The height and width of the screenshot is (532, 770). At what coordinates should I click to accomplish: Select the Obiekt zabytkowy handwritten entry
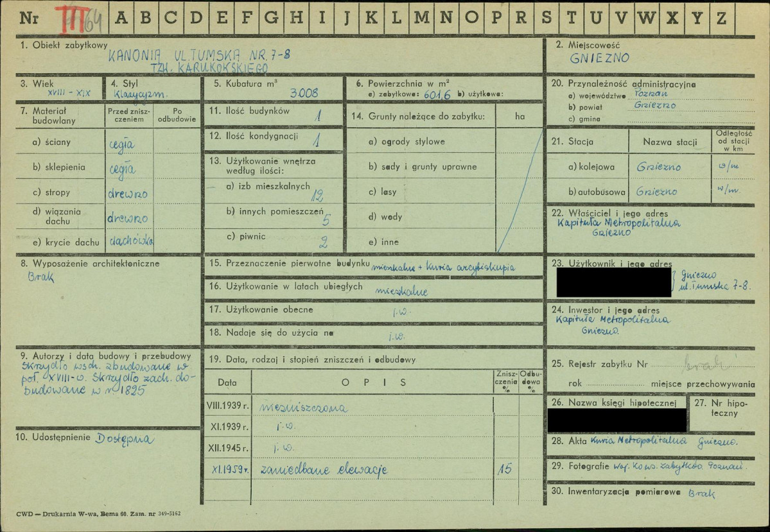point(199,60)
